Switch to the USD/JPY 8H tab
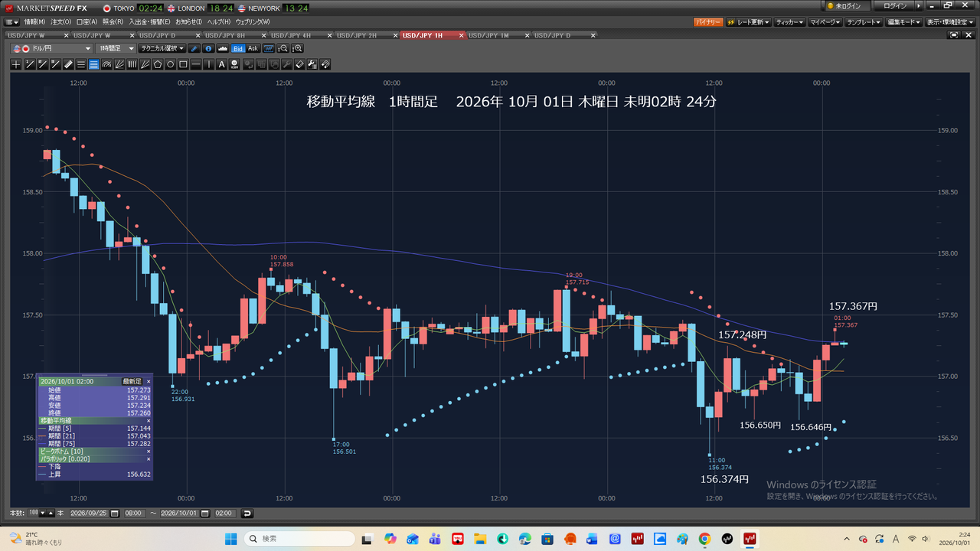Viewport: 980px width, 551px height. pos(225,36)
